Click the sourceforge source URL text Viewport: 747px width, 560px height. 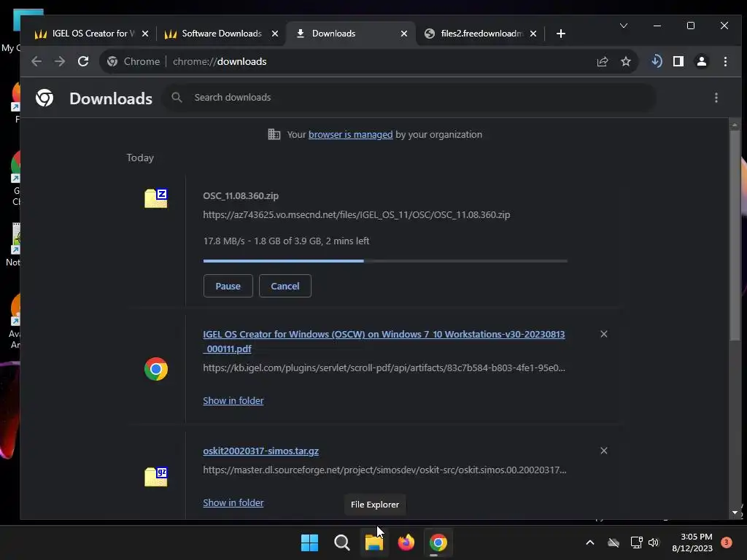(x=384, y=470)
